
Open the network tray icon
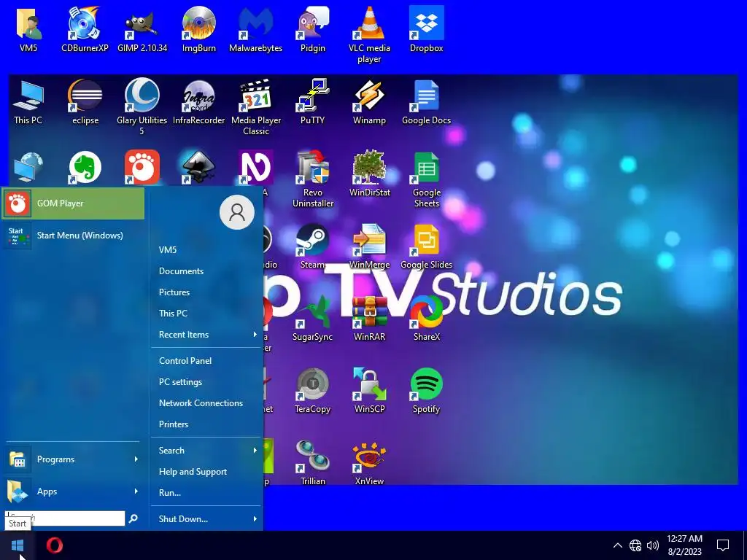point(635,545)
